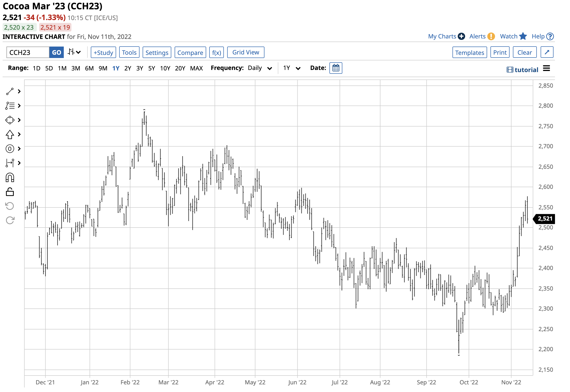Click the undo arrow icon
The image size is (570, 392).
click(x=10, y=206)
